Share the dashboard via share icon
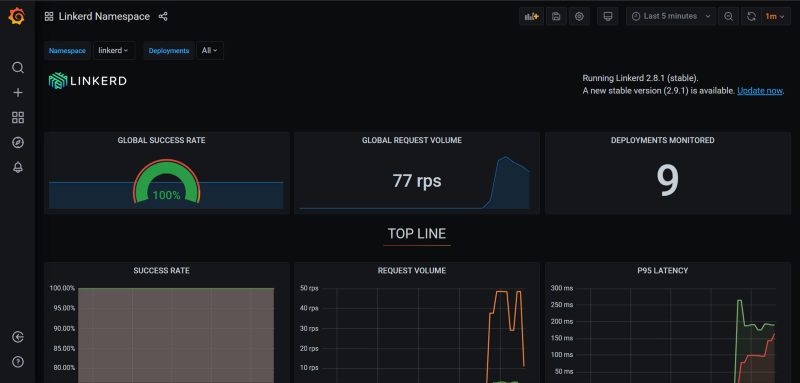Viewport: 800px width, 383px height. (x=163, y=16)
